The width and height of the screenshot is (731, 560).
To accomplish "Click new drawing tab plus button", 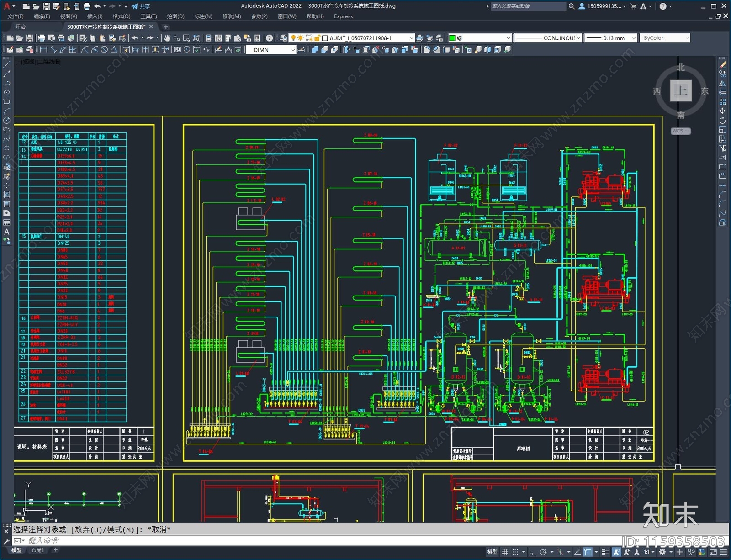I will [x=166, y=27].
